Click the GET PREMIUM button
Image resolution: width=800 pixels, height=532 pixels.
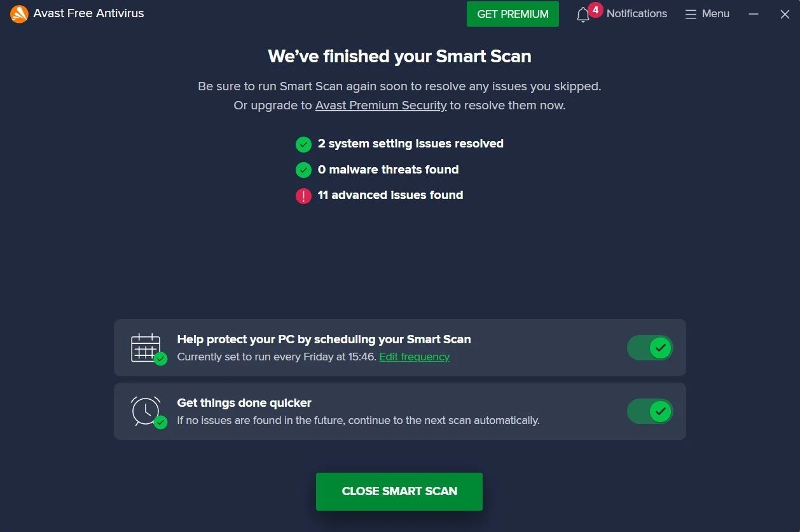(x=512, y=13)
